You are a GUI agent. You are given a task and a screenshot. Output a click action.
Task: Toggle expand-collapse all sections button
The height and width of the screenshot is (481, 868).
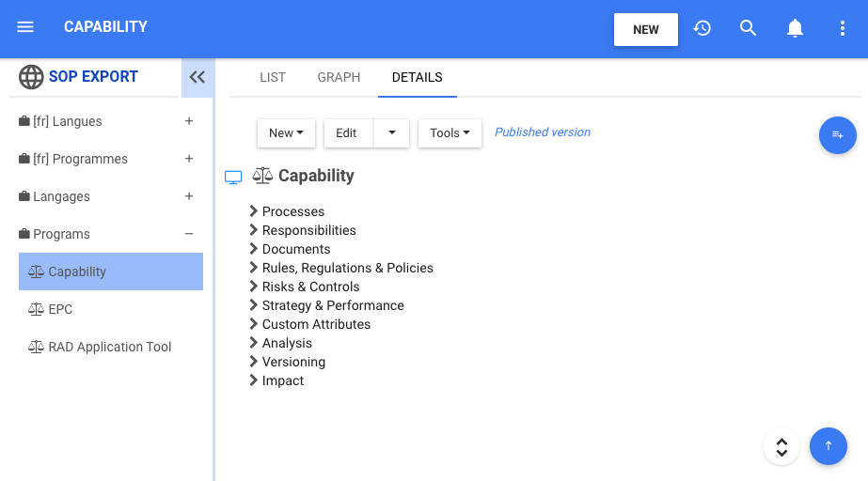click(781, 447)
